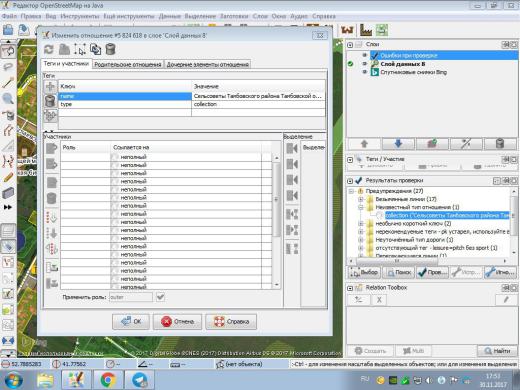Viewport: 520px width, 390px height.
Task: Click the remove member trash icon left of members
Action: (x=51, y=198)
